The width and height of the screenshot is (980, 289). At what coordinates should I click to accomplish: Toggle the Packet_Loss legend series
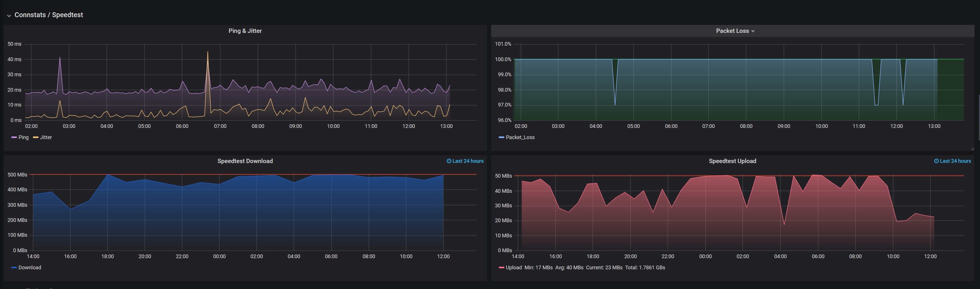pos(520,137)
